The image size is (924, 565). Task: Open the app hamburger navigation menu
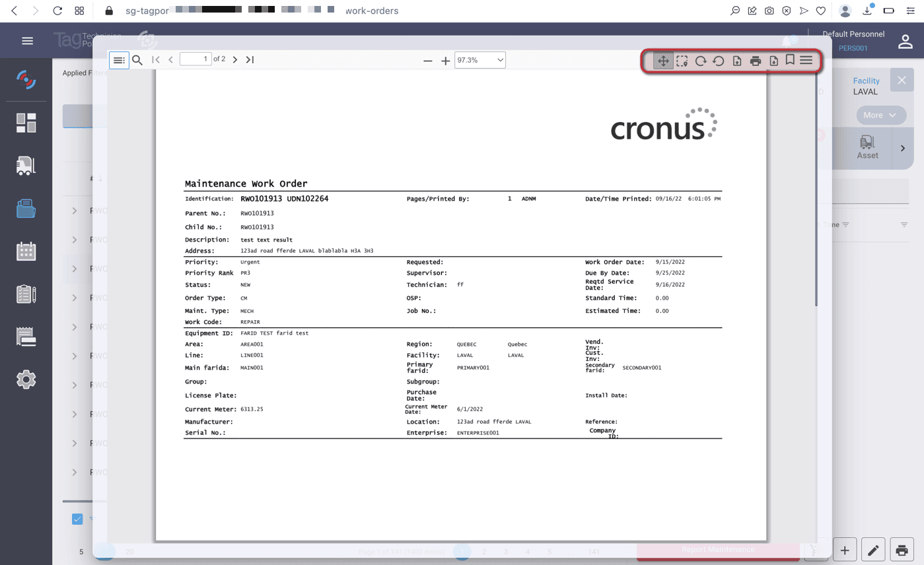coord(28,41)
